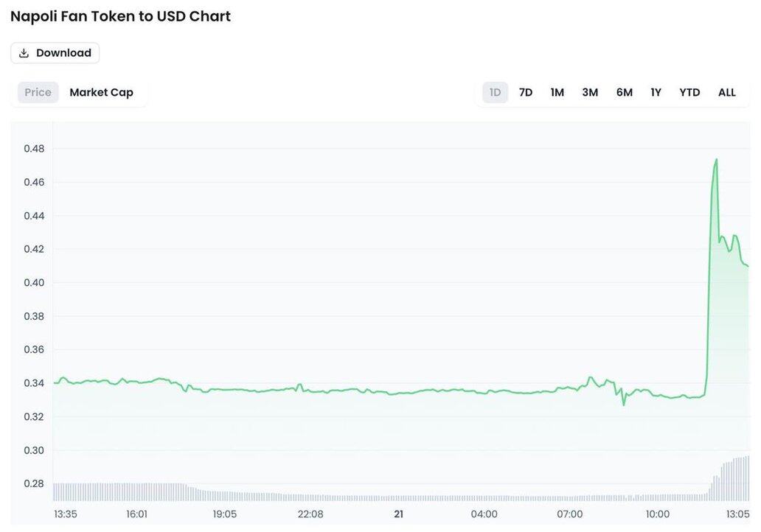
Task: Switch to the Market Cap view
Action: coord(101,92)
